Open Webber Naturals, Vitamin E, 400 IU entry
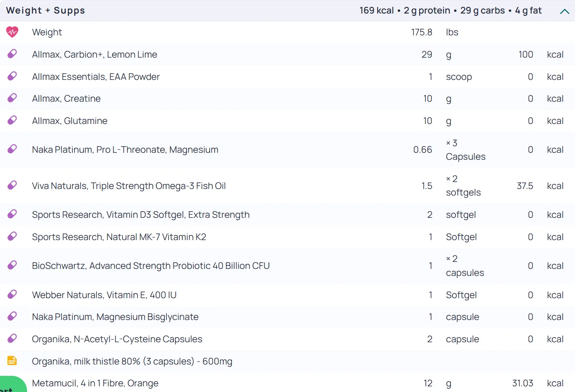Image resolution: width=575 pixels, height=392 pixels. point(104,295)
